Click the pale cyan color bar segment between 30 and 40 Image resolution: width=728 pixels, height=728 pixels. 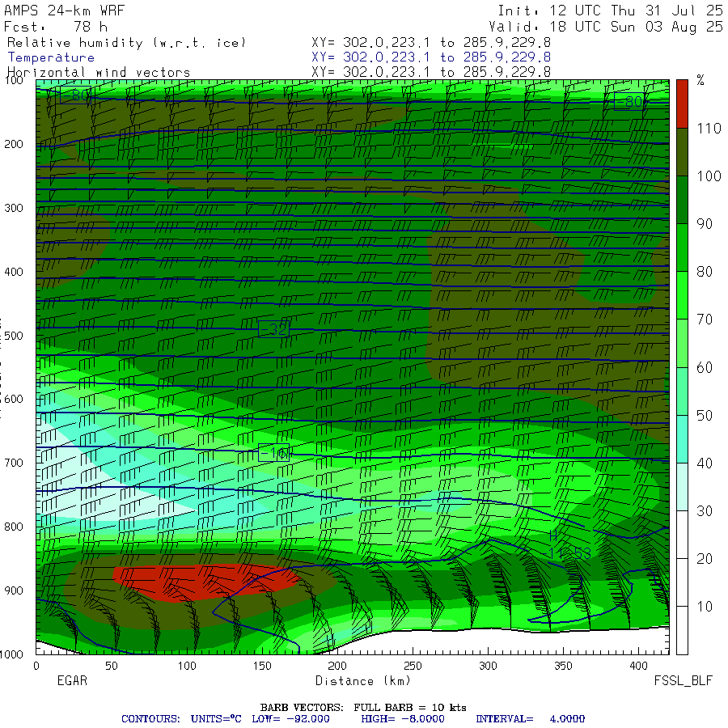(x=682, y=487)
